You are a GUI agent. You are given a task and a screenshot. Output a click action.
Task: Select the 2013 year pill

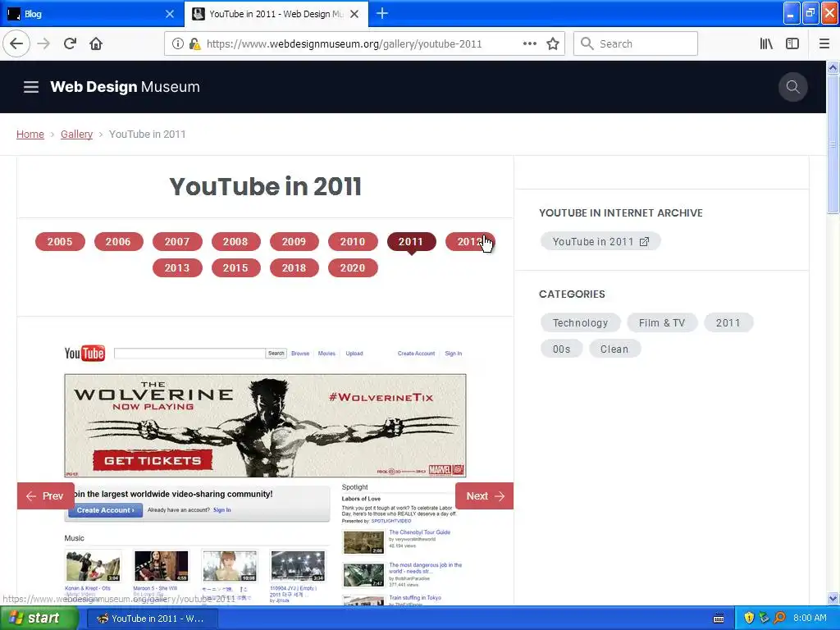(x=177, y=268)
